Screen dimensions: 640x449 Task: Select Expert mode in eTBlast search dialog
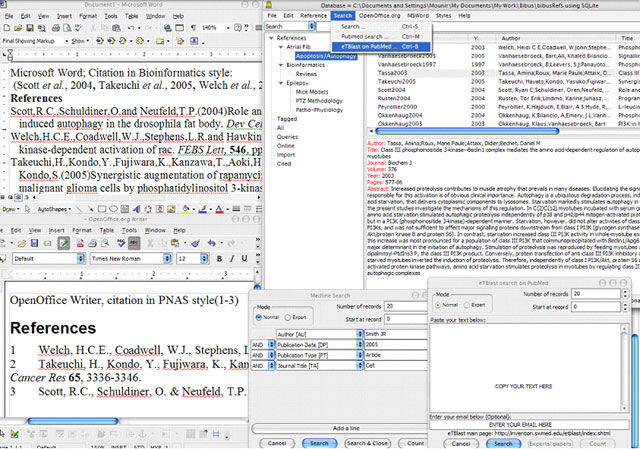point(467,305)
